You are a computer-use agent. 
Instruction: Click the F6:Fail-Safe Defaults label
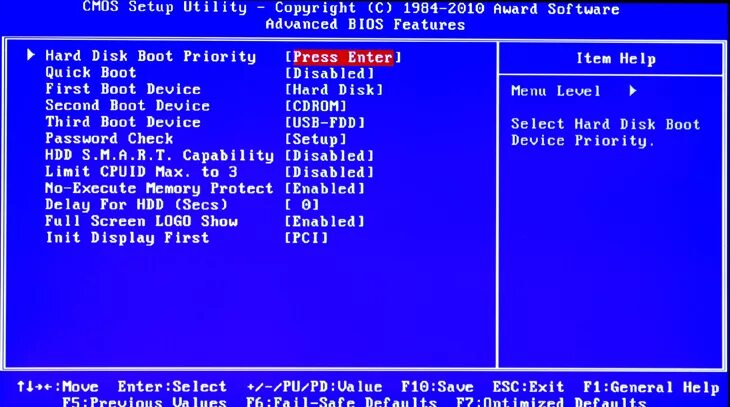pyautogui.click(x=341, y=401)
